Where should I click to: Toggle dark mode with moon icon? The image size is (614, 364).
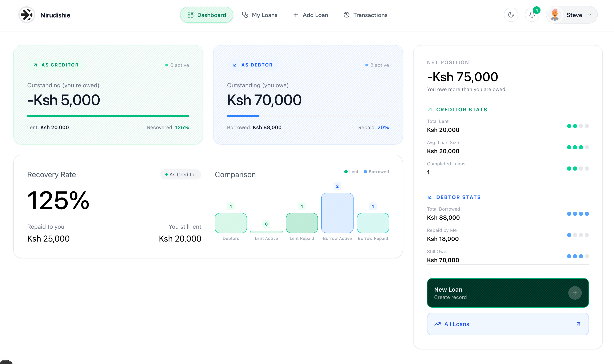click(511, 15)
